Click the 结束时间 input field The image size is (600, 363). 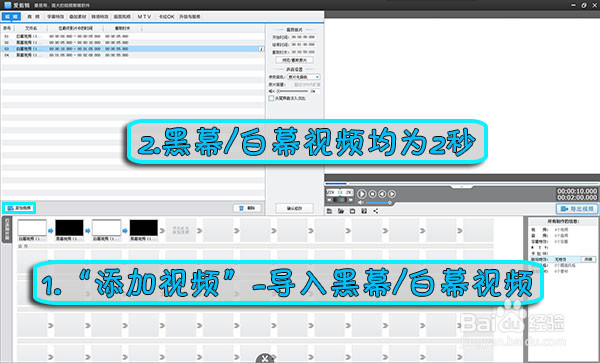303,44
